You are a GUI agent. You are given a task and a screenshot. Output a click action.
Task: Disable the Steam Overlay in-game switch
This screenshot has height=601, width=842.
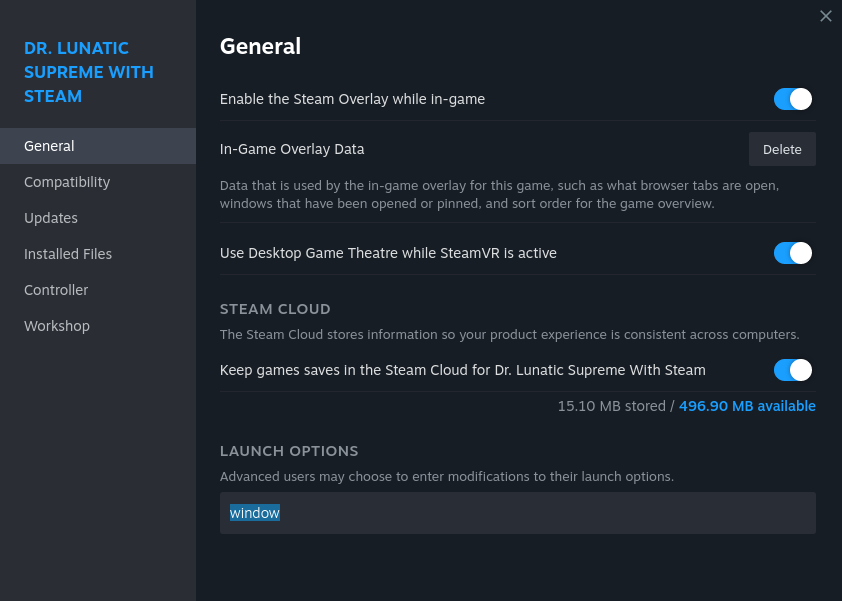coord(793,99)
